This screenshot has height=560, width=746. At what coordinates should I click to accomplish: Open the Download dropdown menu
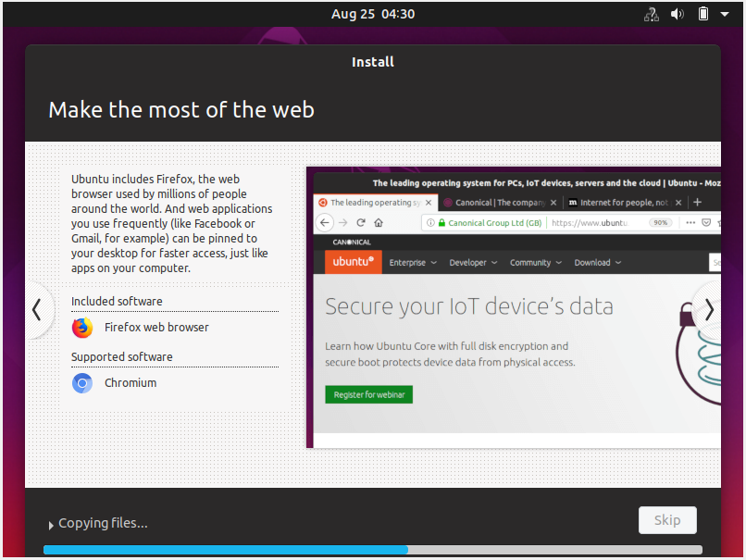[x=598, y=263]
